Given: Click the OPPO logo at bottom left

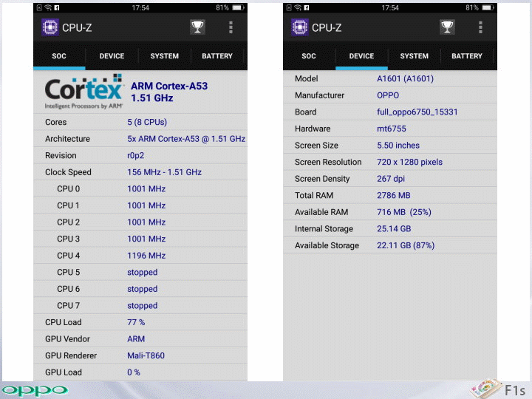Looking at the screenshot, I should tap(35, 391).
